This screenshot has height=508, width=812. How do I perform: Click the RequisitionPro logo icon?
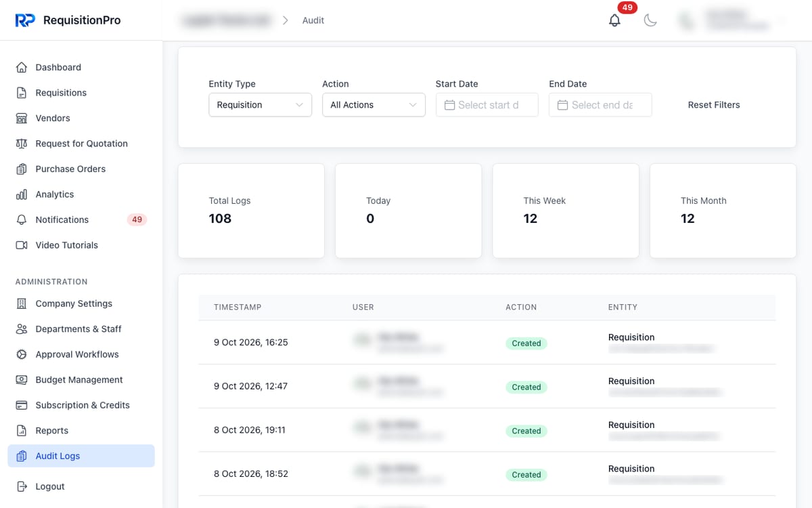click(25, 20)
